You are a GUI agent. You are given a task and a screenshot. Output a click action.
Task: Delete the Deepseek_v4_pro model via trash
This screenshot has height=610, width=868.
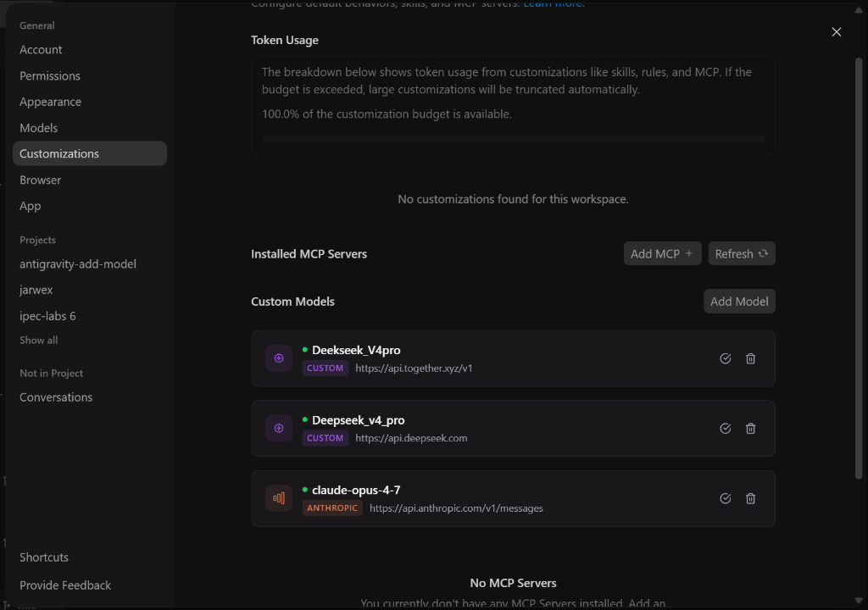click(751, 429)
